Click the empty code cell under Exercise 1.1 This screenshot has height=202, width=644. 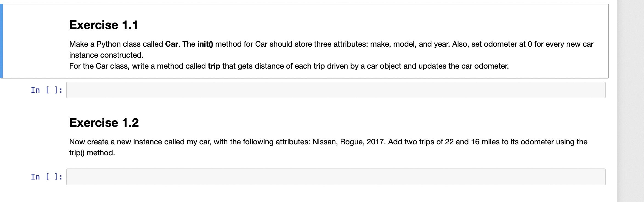[336, 90]
